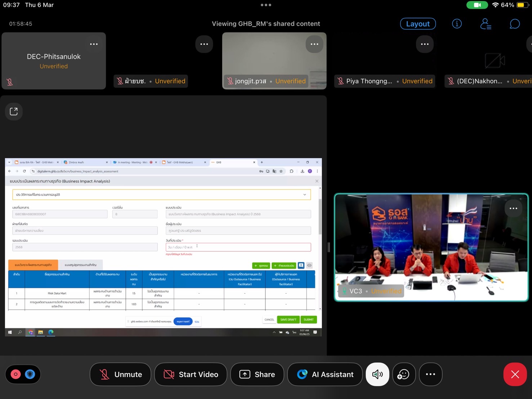
Task: Select the VC3 video thumbnail
Action: 431,247
